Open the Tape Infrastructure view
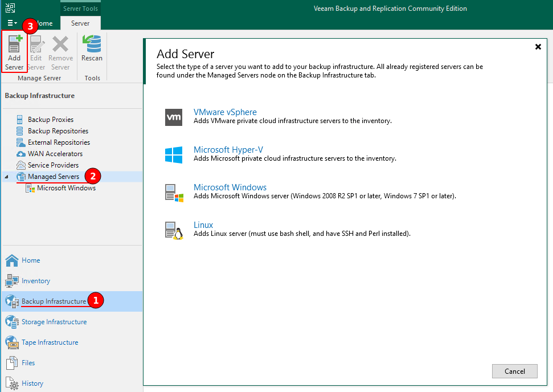 point(50,342)
